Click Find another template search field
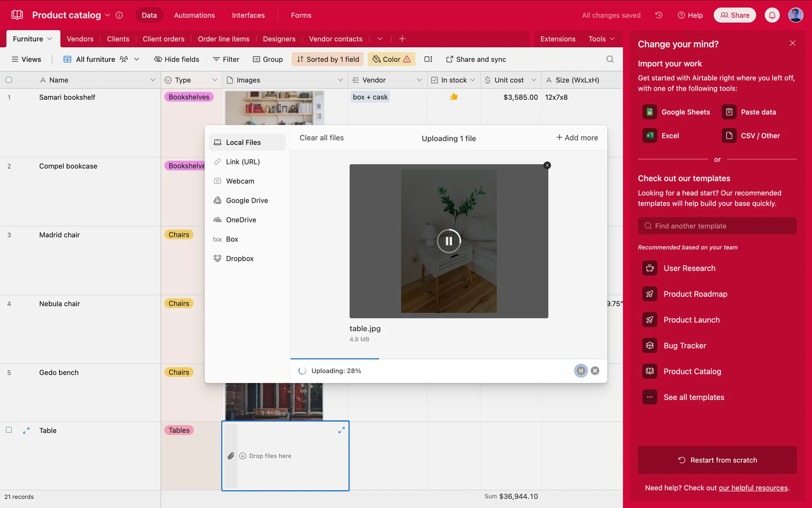The height and width of the screenshot is (508, 812). click(x=717, y=226)
